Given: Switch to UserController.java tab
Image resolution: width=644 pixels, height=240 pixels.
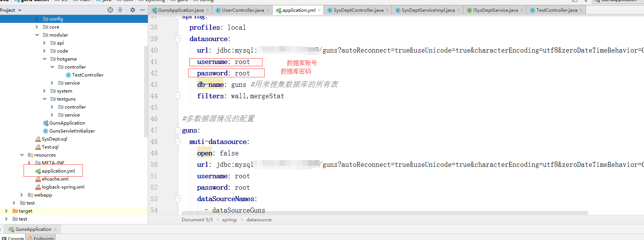Looking at the screenshot, I should [243, 10].
